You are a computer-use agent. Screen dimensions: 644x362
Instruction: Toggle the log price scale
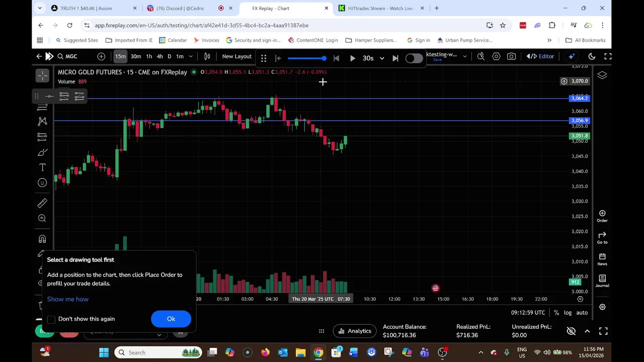coord(568,313)
